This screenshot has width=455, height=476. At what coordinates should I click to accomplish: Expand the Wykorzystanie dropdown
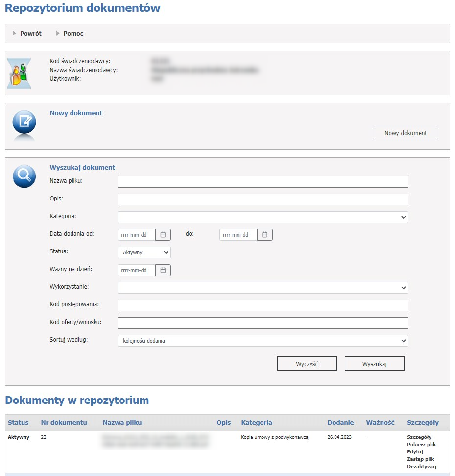[263, 288]
